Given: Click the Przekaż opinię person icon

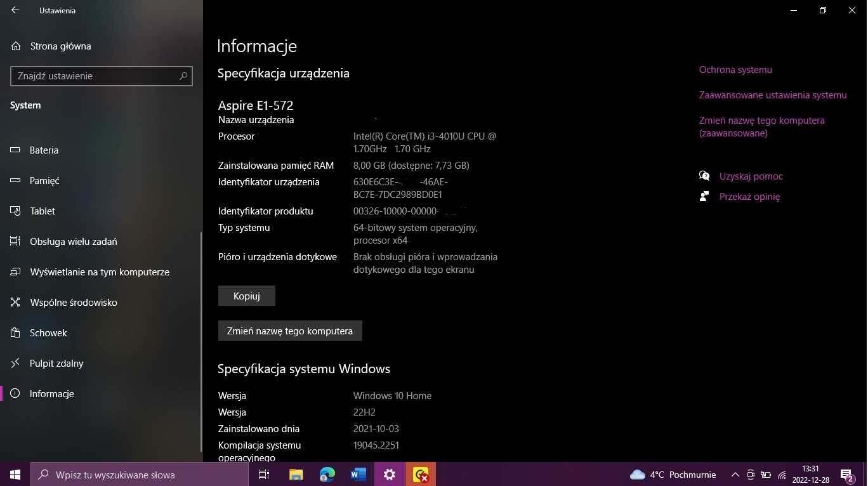Looking at the screenshot, I should (704, 196).
